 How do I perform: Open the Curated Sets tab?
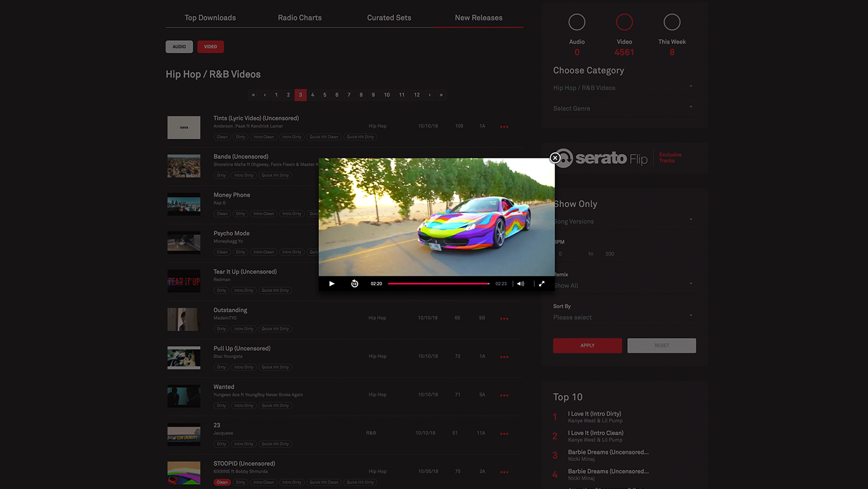coord(389,18)
